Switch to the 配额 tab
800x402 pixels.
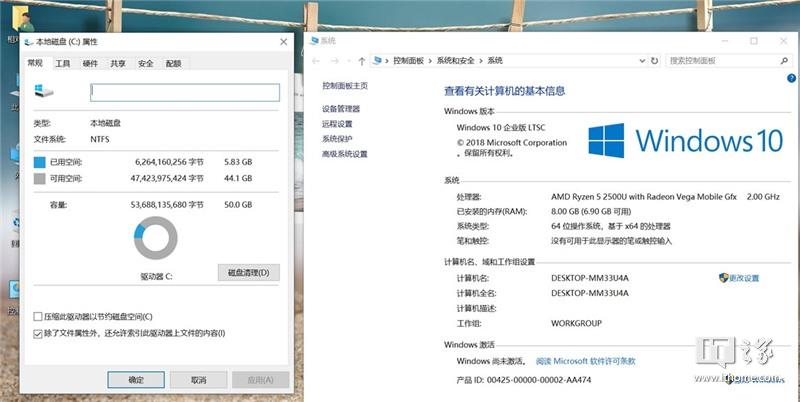[173, 64]
